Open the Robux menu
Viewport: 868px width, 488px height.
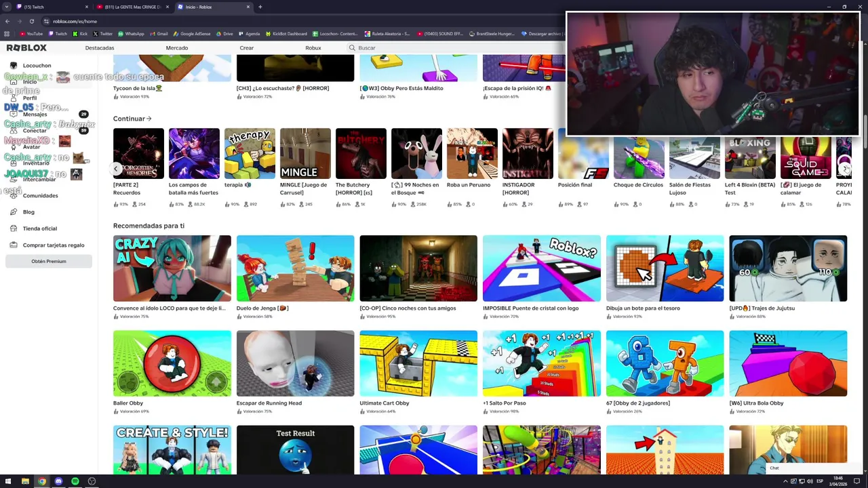pyautogui.click(x=313, y=48)
